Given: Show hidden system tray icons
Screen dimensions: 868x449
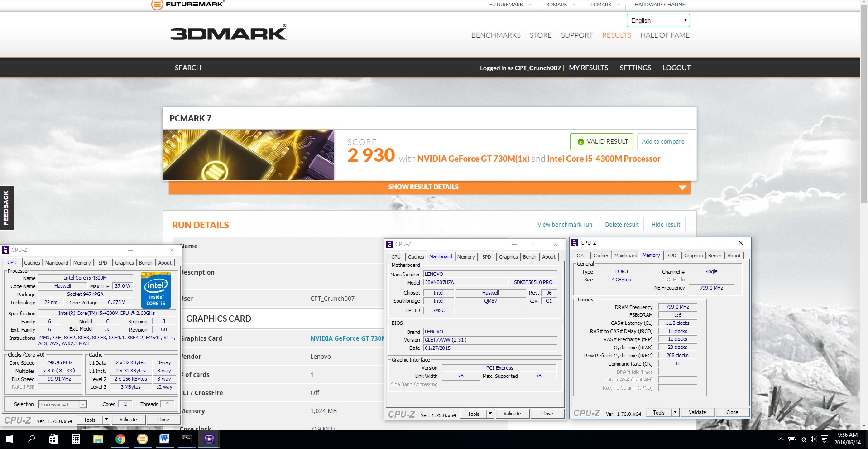Looking at the screenshot, I should (x=781, y=439).
